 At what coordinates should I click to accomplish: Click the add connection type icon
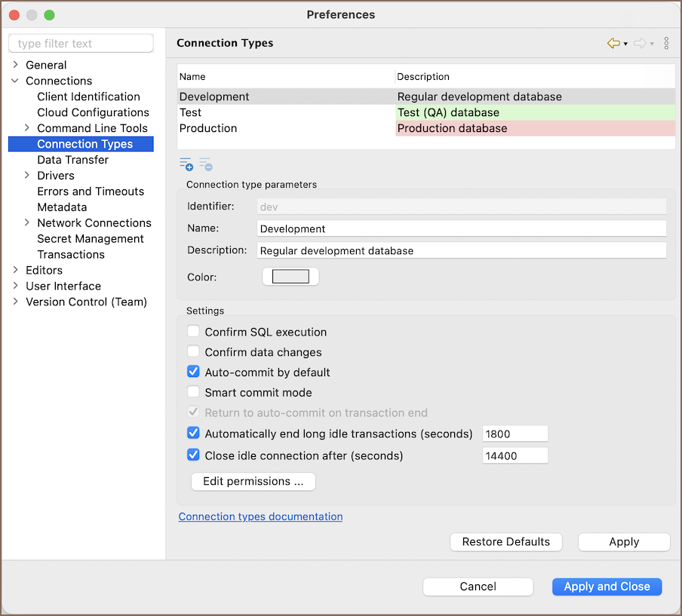[186, 164]
